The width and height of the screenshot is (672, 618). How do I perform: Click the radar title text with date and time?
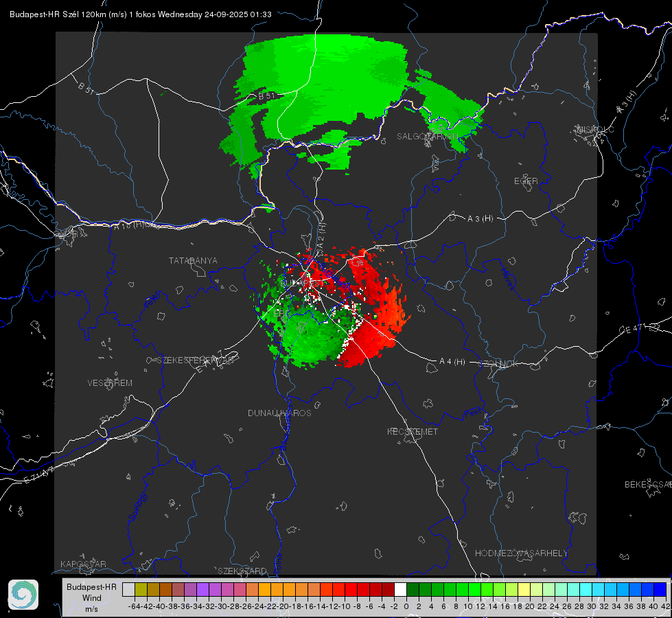(x=141, y=14)
